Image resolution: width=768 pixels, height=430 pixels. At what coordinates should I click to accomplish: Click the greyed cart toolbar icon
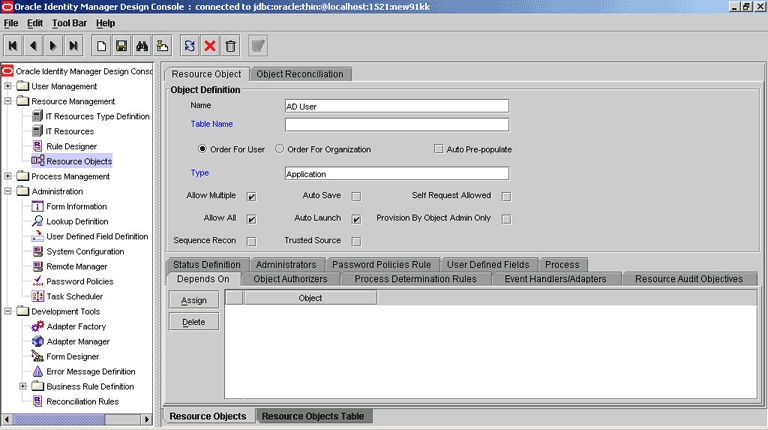pos(258,46)
